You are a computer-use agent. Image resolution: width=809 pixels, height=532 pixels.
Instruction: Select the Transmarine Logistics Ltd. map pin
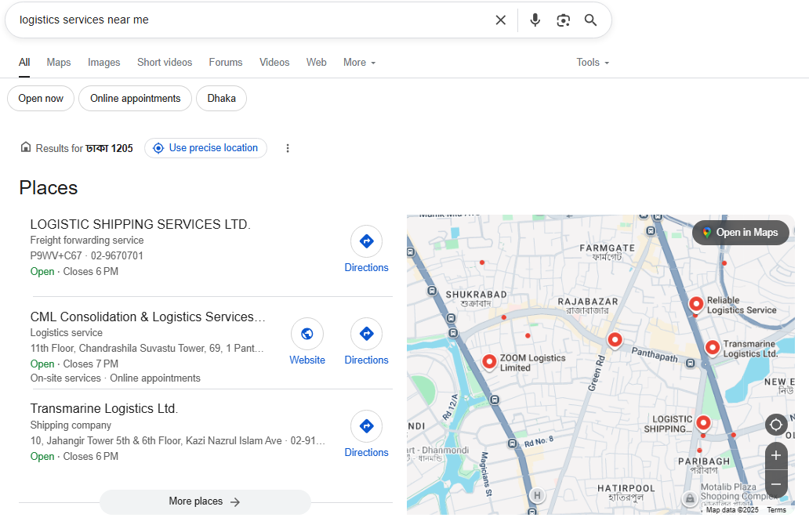tap(712, 348)
